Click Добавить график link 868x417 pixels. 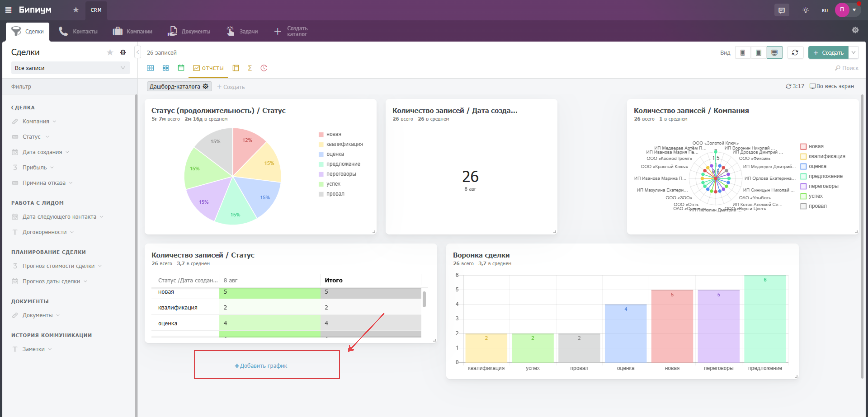(261, 366)
